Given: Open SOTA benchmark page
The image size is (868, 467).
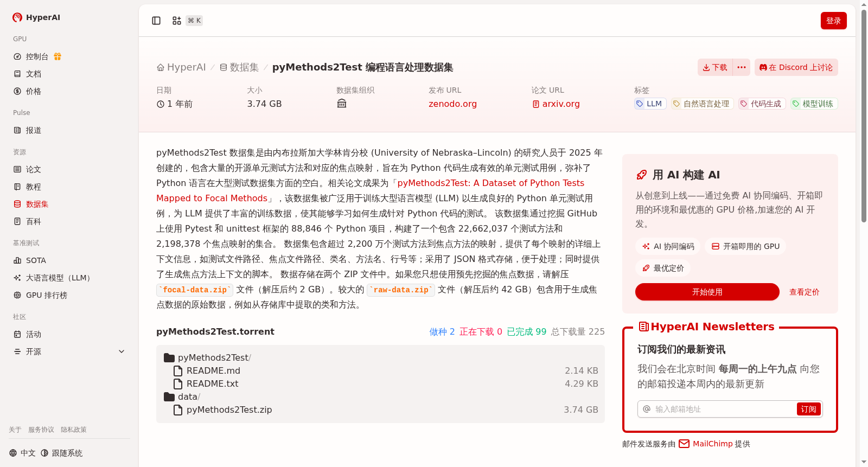Looking at the screenshot, I should tap(36, 260).
